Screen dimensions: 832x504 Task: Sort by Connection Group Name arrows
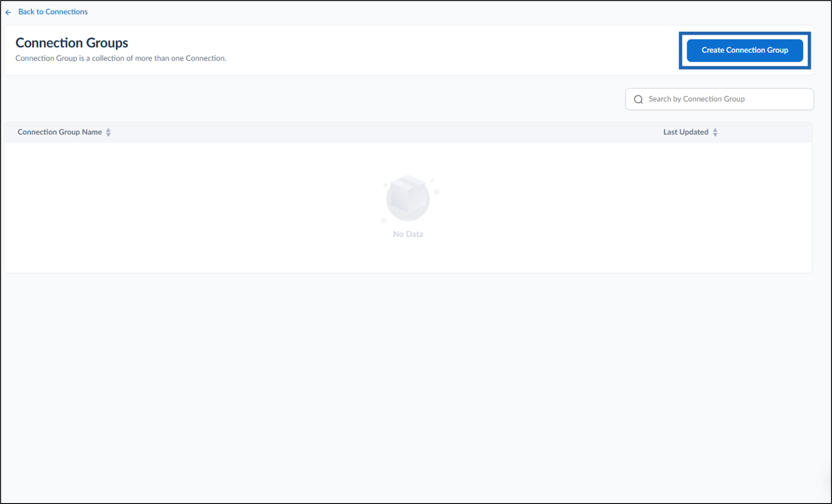(x=108, y=132)
